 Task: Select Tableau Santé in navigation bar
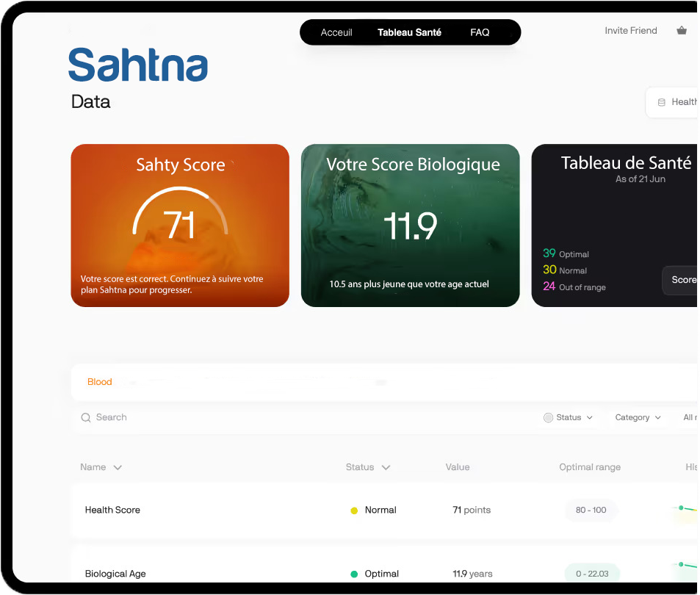point(409,32)
